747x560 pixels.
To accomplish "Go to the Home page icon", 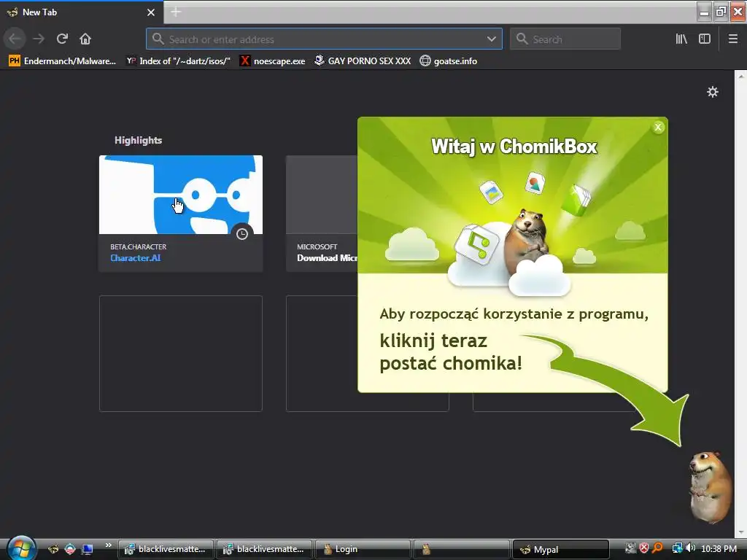I will pos(85,39).
